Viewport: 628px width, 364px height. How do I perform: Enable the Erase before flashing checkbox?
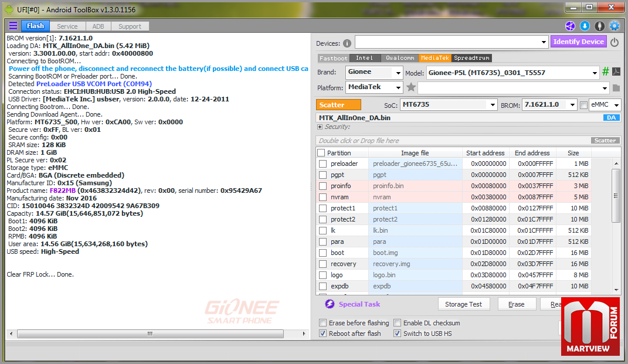323,323
